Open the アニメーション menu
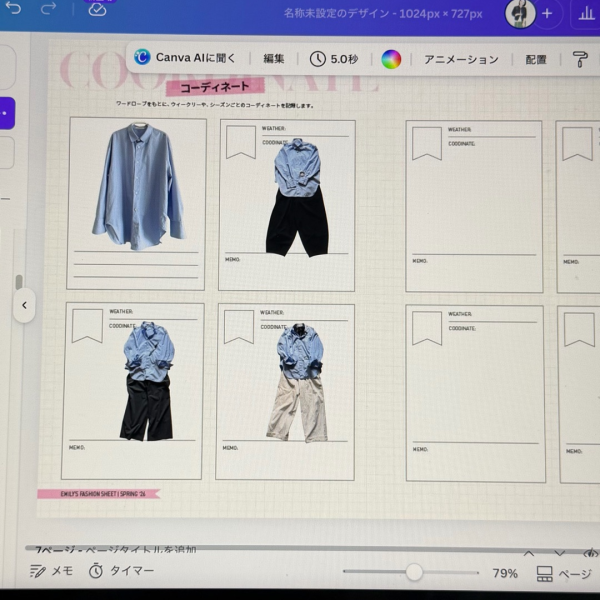This screenshot has height=600, width=600. pyautogui.click(x=461, y=59)
